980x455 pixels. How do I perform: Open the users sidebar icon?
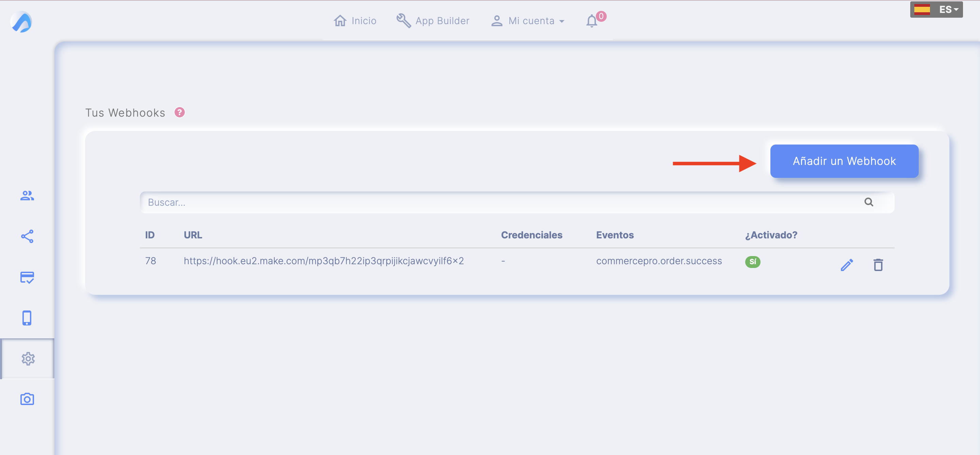[27, 196]
